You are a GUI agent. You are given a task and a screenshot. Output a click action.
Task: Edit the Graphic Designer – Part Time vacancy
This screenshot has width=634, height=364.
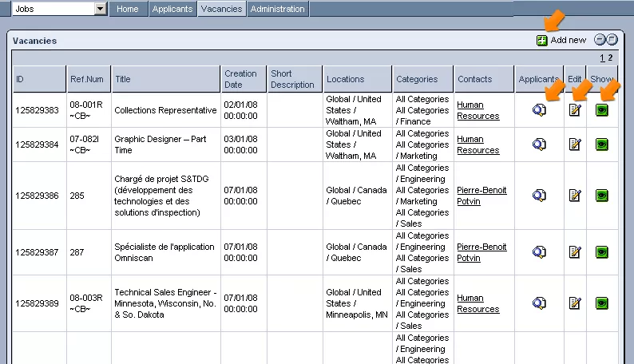575,144
